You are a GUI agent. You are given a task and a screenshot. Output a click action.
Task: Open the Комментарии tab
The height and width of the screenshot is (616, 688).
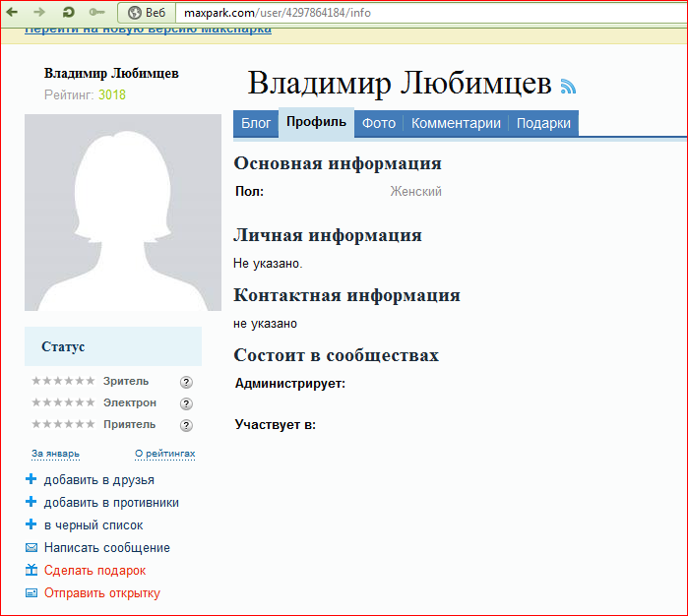456,123
